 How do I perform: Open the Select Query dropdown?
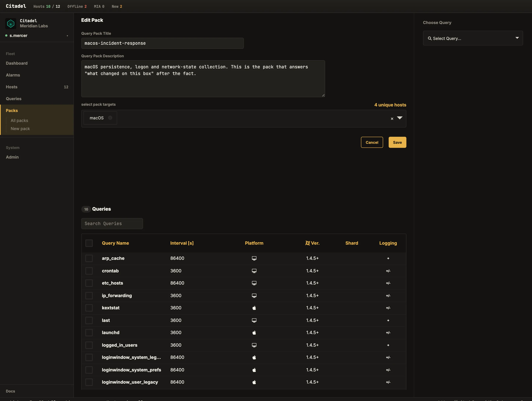473,38
